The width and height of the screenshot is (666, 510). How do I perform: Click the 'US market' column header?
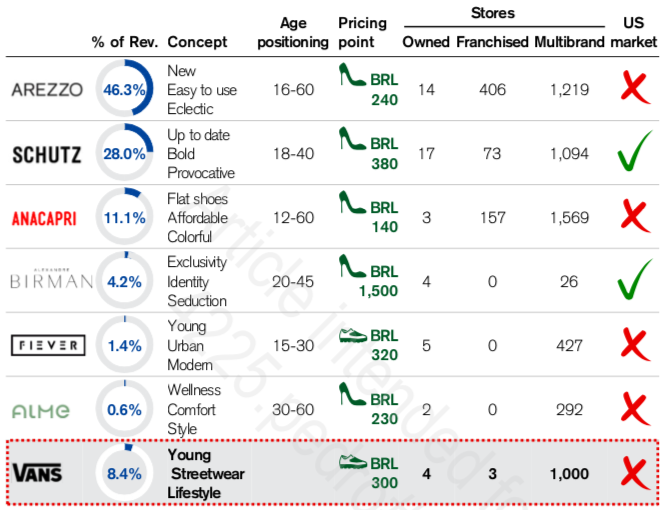pos(634,33)
